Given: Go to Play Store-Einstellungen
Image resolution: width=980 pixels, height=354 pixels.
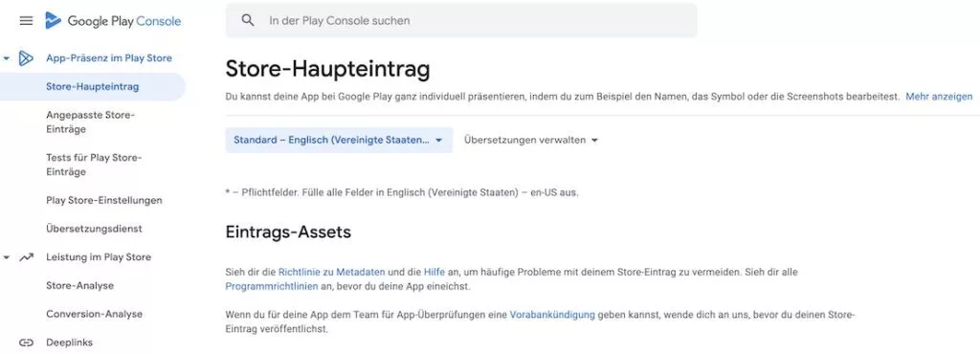Looking at the screenshot, I should tap(104, 200).
